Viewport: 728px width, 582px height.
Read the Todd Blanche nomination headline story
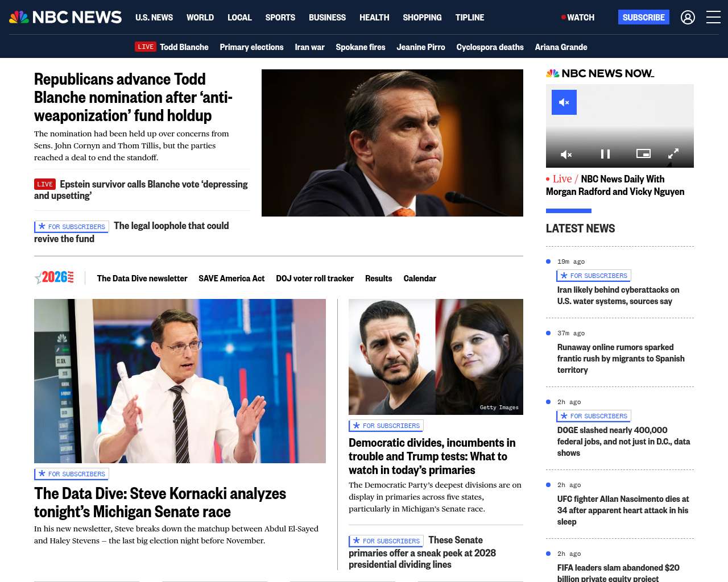pos(133,97)
